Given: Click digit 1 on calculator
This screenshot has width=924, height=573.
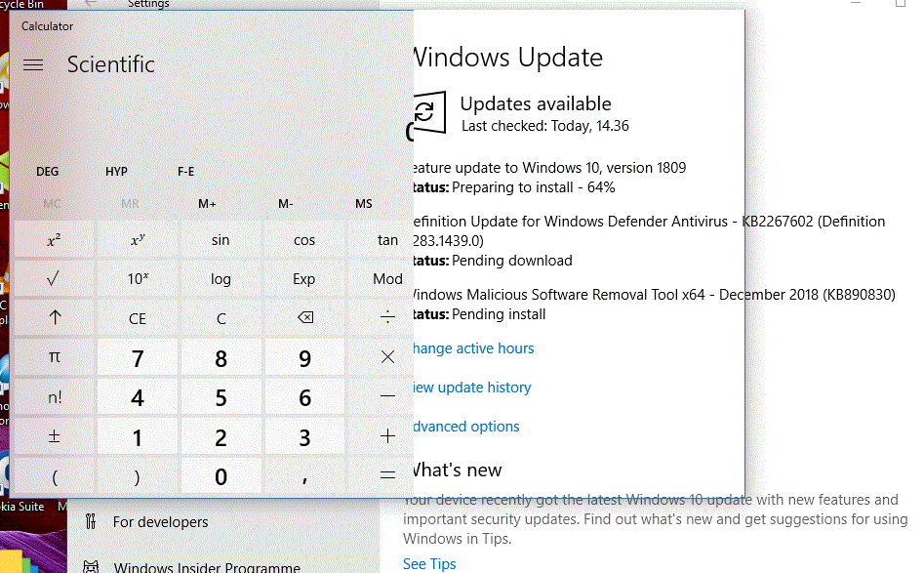Looking at the screenshot, I should [x=138, y=436].
